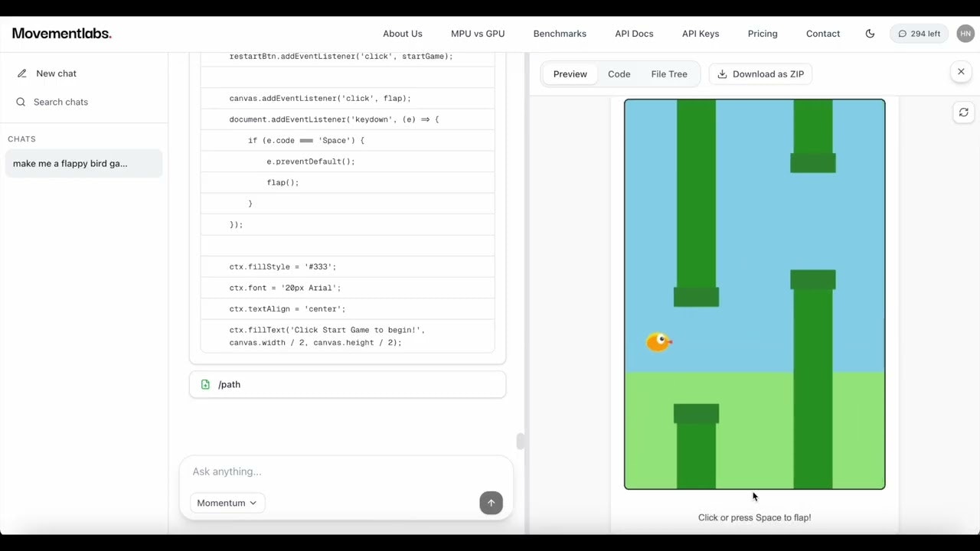Click the refresh preview icon
The image size is (980, 551).
pyautogui.click(x=963, y=112)
